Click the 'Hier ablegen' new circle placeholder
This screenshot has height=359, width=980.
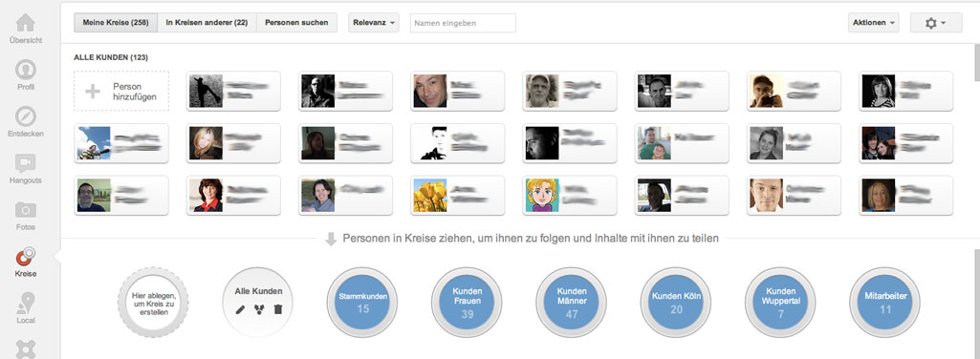point(153,303)
